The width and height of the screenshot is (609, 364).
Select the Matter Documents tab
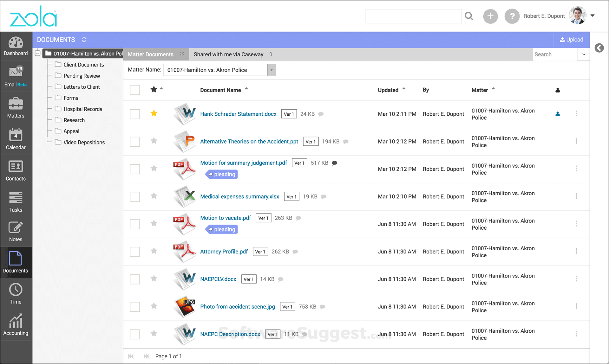coord(151,54)
